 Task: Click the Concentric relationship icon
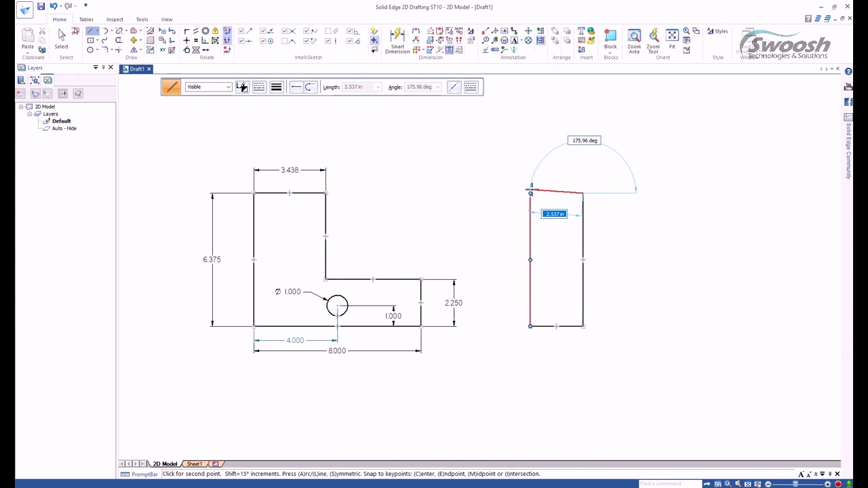pyautogui.click(x=205, y=31)
